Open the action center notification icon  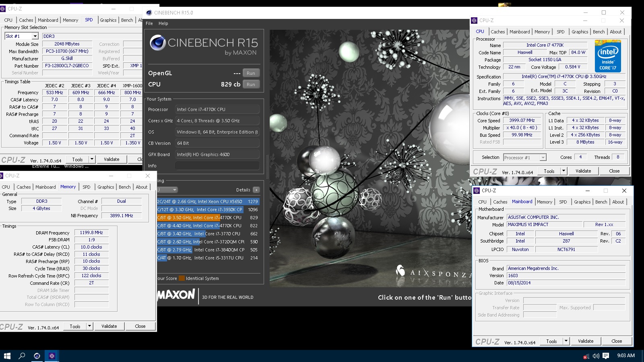pos(606,356)
